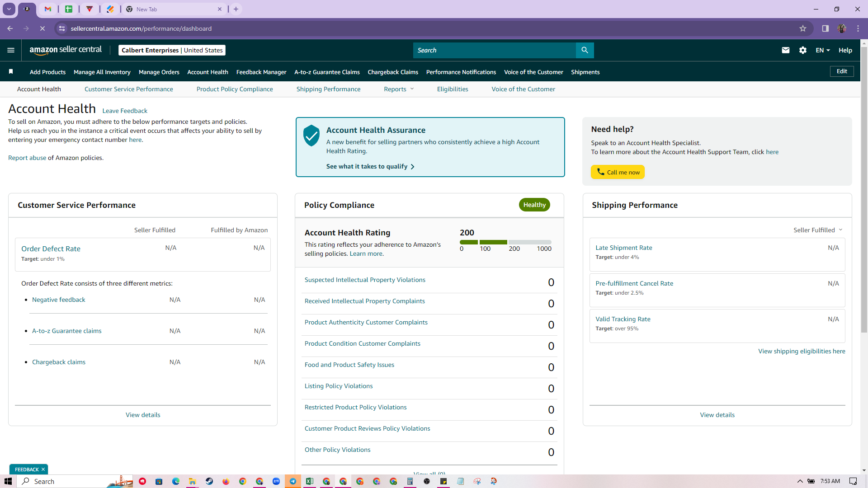Open the messages envelope icon
The image size is (868, 488).
coord(786,50)
